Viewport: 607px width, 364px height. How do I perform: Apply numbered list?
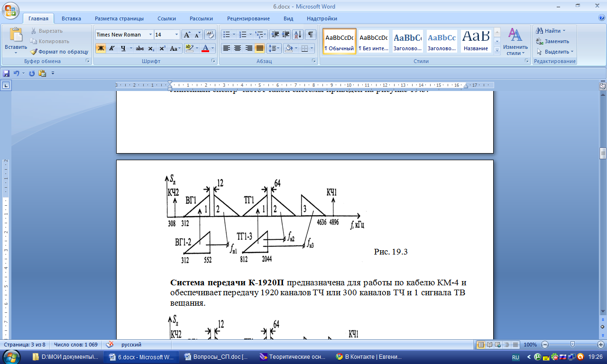tap(243, 35)
